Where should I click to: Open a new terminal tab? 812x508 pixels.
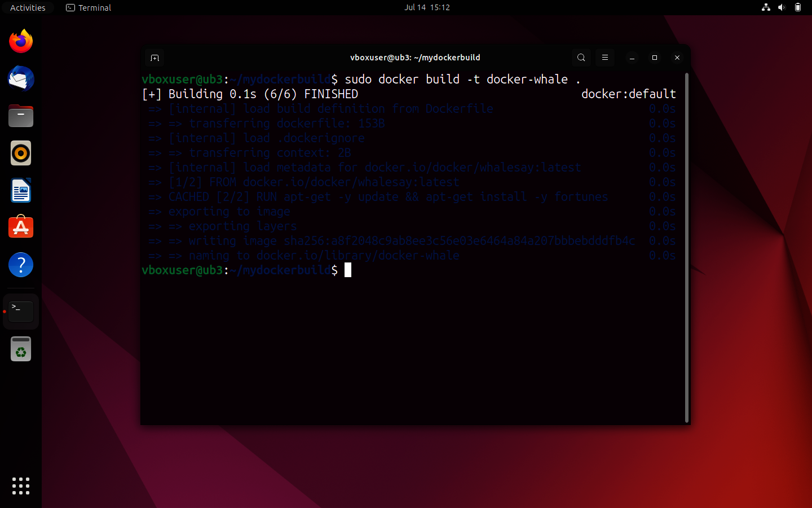[x=155, y=58]
